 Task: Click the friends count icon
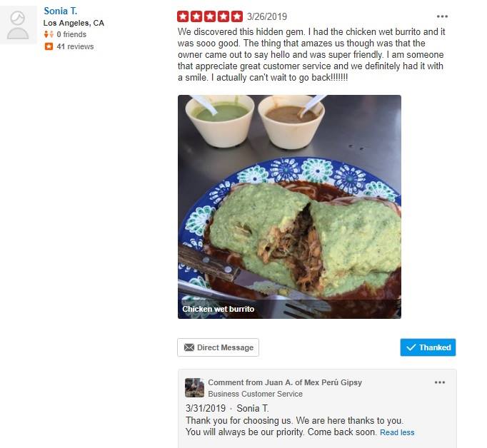[x=49, y=34]
